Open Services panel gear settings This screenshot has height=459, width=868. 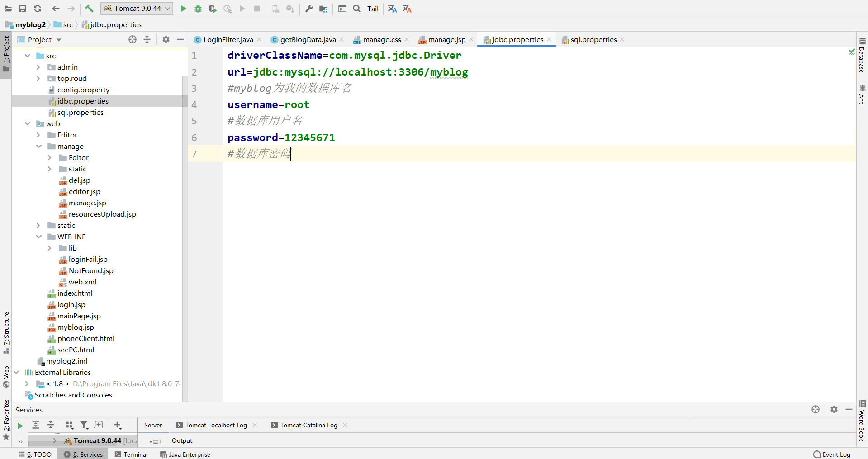click(x=834, y=409)
